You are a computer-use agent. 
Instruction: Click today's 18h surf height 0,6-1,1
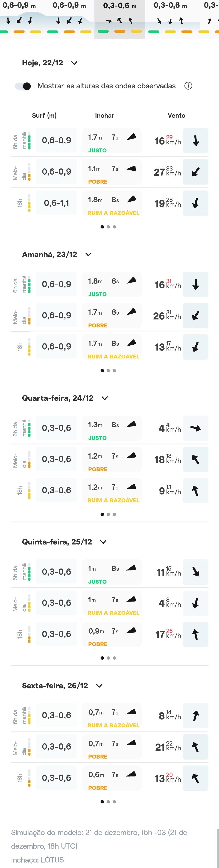57,203
